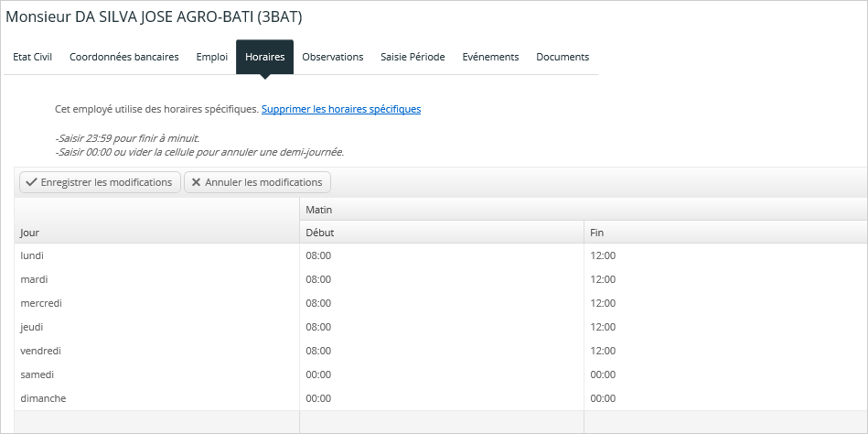Save changes with Enregistrer les modifications
Image resolution: width=868 pixels, height=434 pixels.
[101, 182]
